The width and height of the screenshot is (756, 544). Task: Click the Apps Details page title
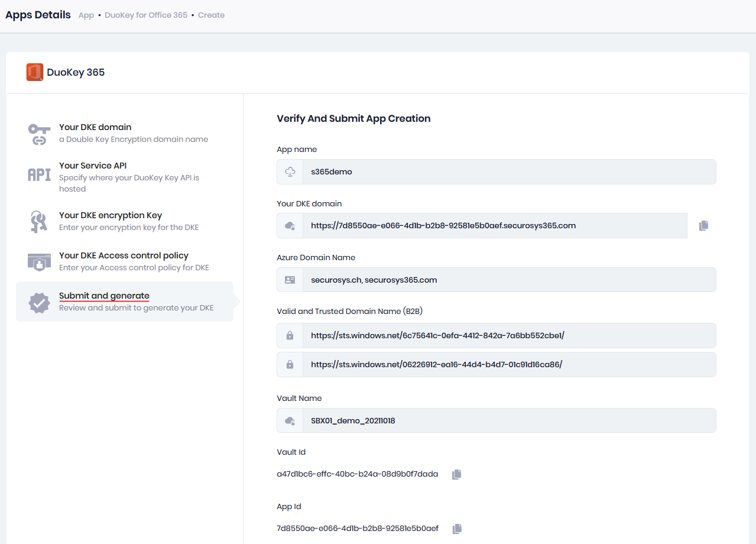(x=38, y=15)
